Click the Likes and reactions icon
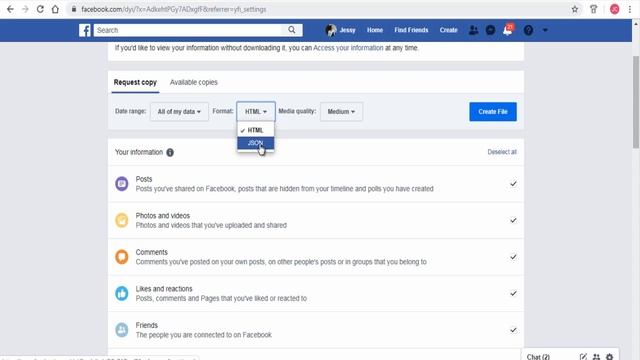 [x=122, y=293]
